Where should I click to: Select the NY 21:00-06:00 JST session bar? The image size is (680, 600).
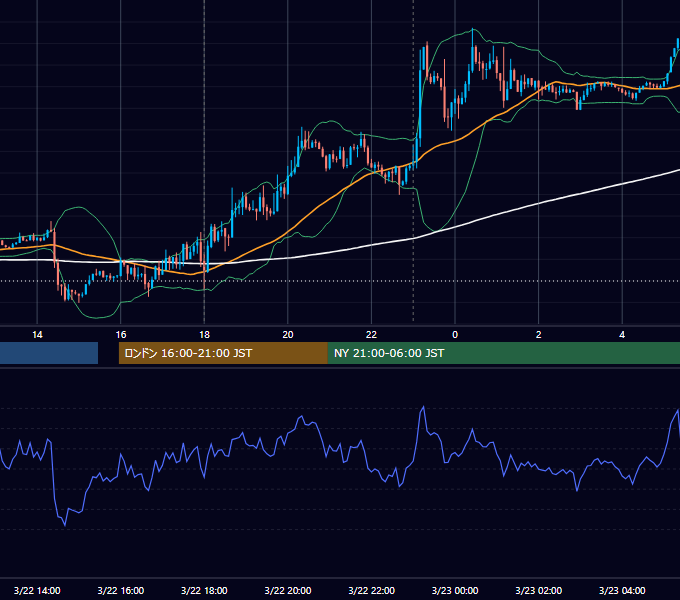tap(503, 353)
